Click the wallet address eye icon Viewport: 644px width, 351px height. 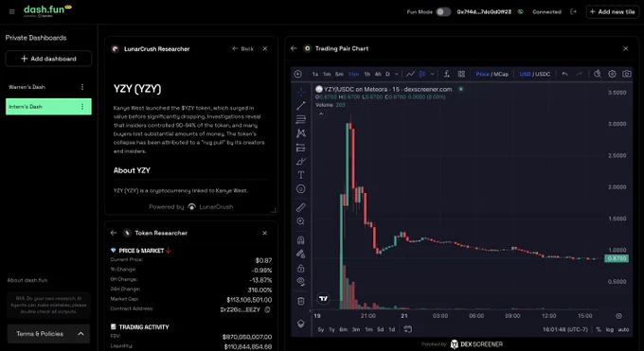click(520, 12)
